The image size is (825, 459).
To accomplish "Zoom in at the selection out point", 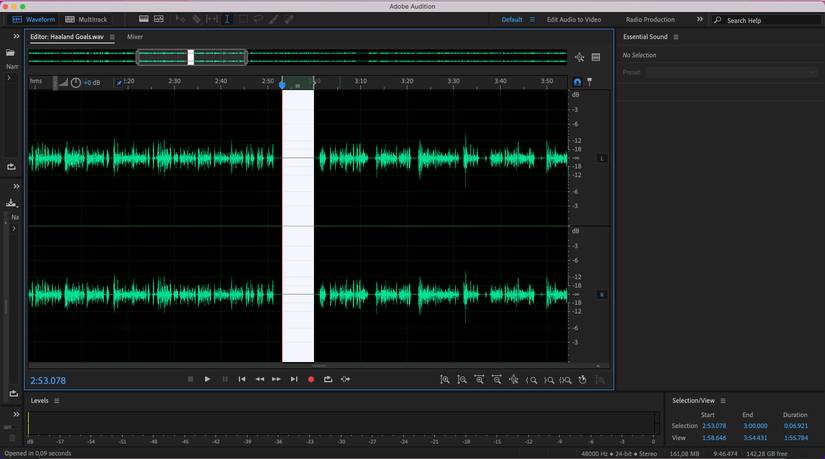I will 549,380.
